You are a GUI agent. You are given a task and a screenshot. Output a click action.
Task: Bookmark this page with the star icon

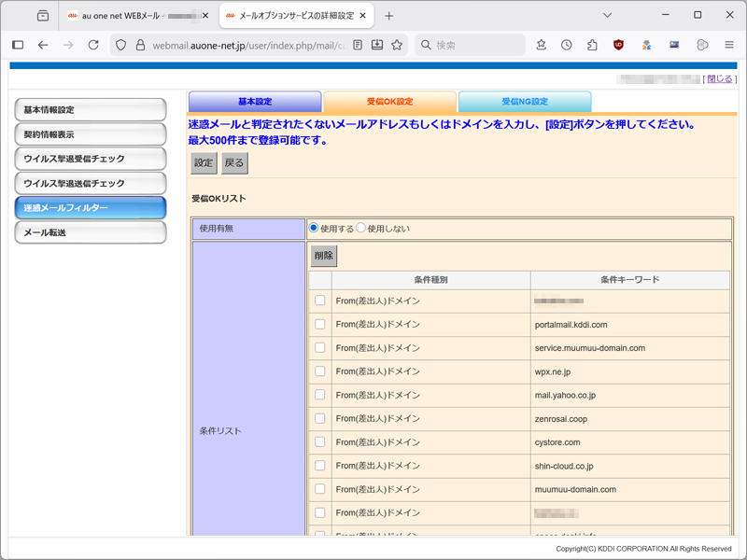[397, 45]
